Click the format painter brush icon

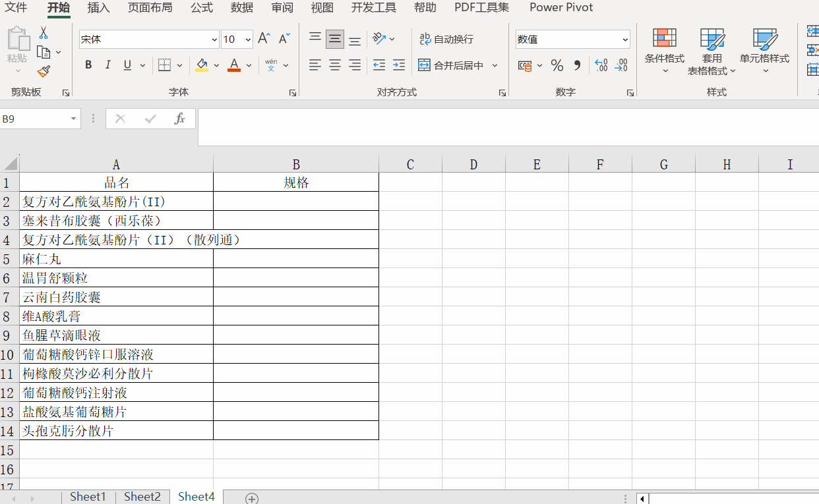tap(43, 71)
